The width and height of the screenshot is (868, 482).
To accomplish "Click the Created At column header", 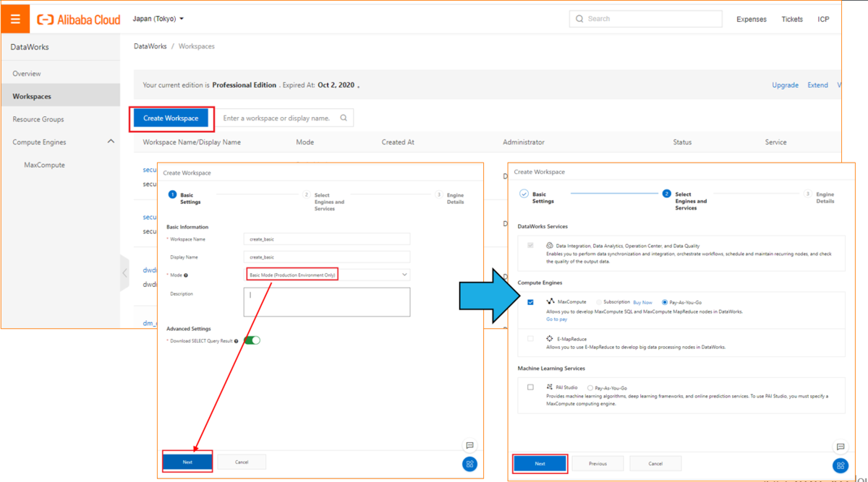I will click(398, 142).
